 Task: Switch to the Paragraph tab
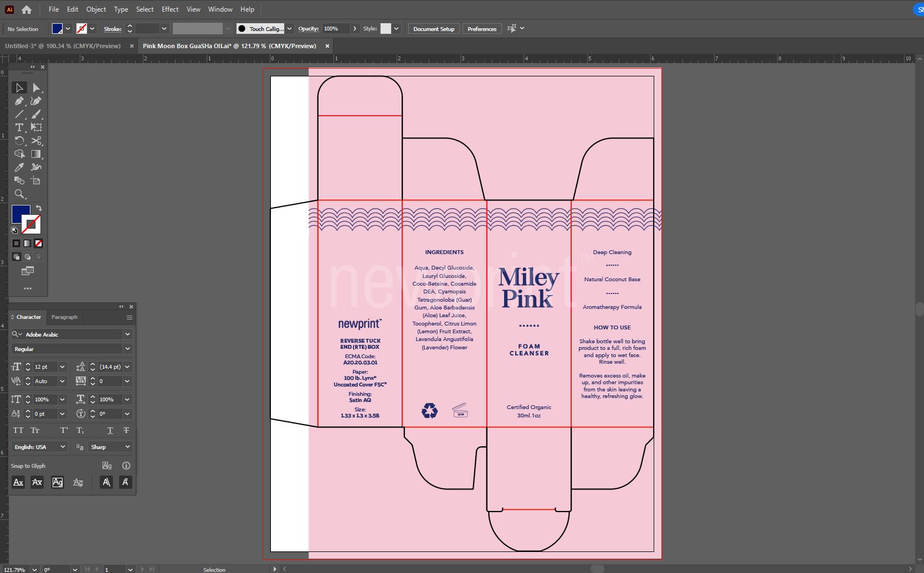pyautogui.click(x=64, y=317)
